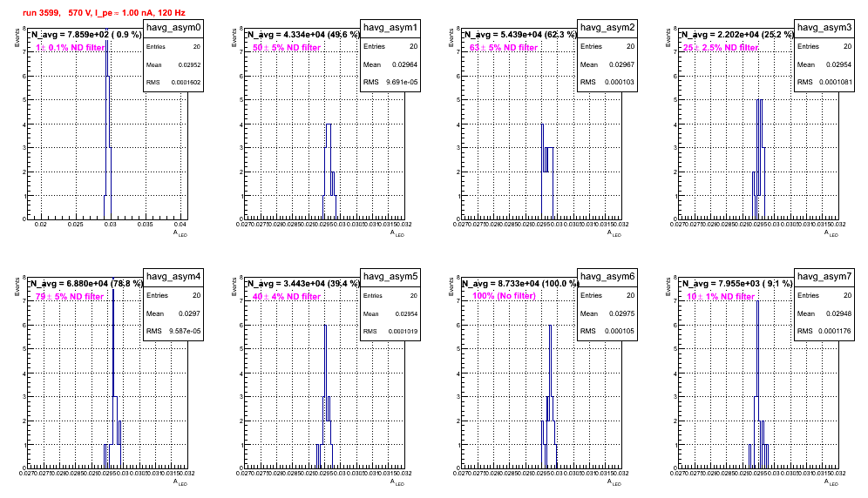This screenshot has width=868, height=498.
Task: Click the title N_avg = 2.202e+04
Action: [x=737, y=35]
